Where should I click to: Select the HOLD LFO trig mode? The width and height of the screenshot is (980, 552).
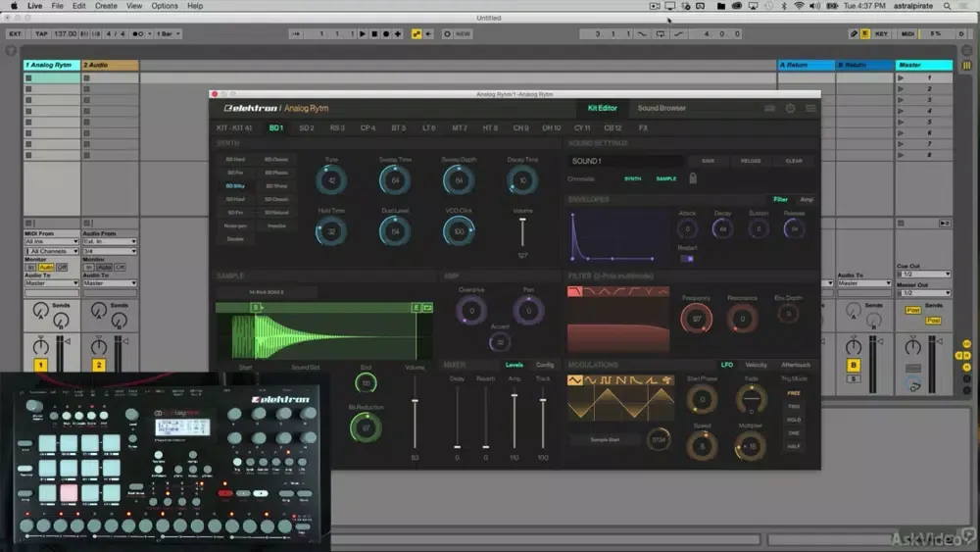point(794,420)
